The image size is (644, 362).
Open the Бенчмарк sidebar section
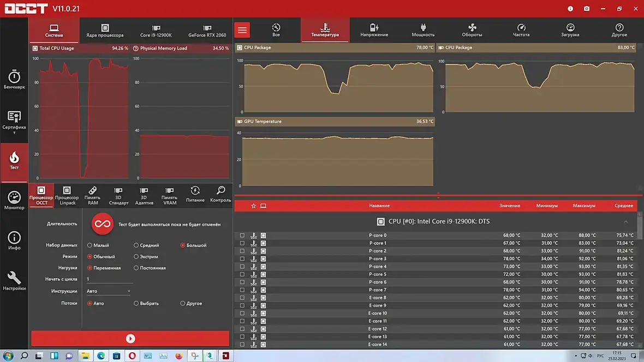pyautogui.click(x=14, y=80)
